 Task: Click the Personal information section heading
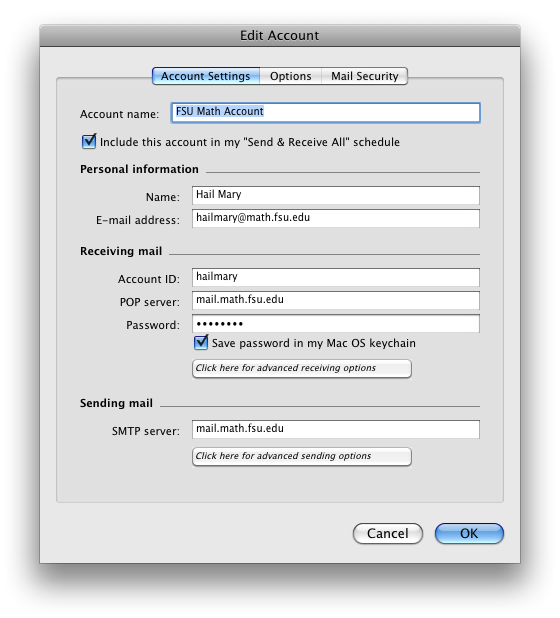point(139,169)
